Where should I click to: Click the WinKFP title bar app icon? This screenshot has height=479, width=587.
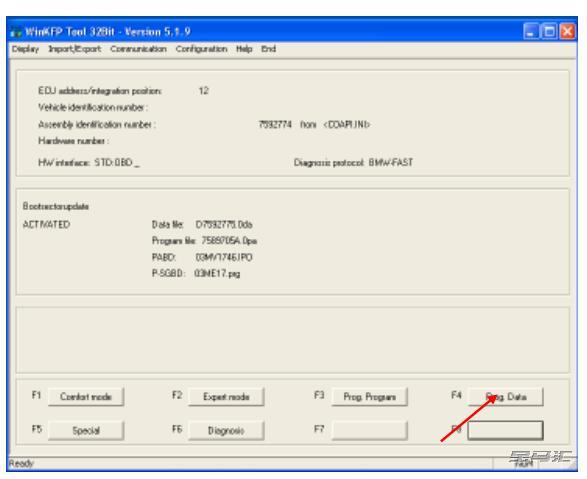pyautogui.click(x=16, y=32)
